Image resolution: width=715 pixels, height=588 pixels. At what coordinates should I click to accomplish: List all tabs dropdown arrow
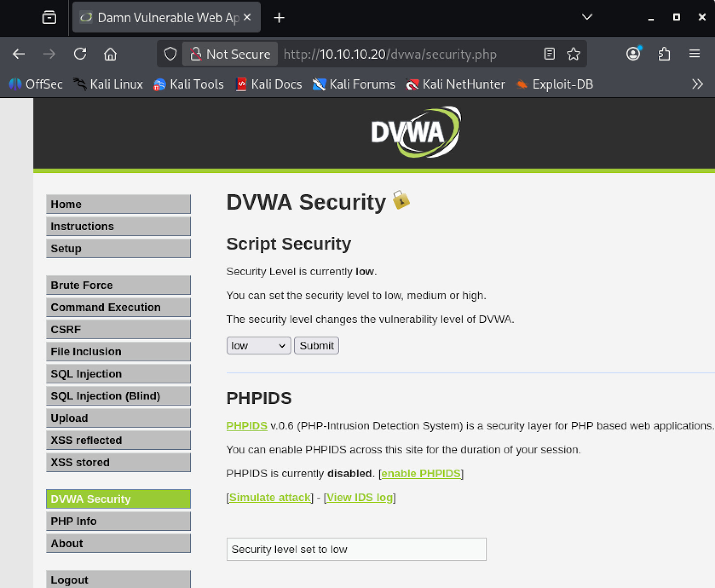coord(587,17)
